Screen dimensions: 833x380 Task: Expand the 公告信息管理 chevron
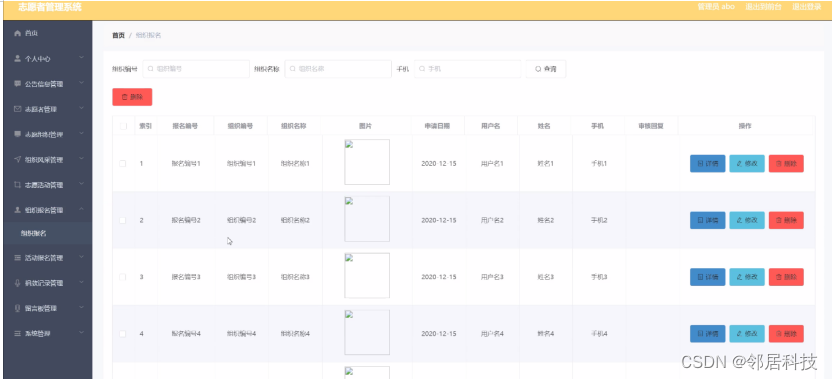(82, 83)
